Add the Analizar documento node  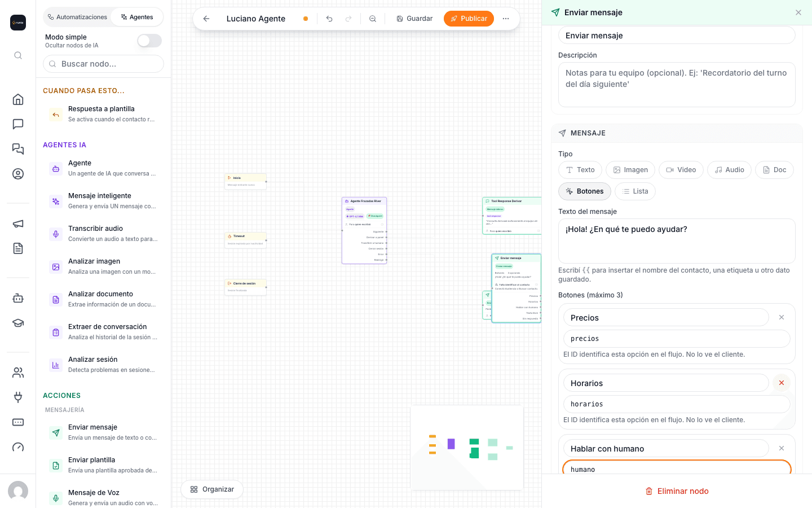(x=103, y=299)
